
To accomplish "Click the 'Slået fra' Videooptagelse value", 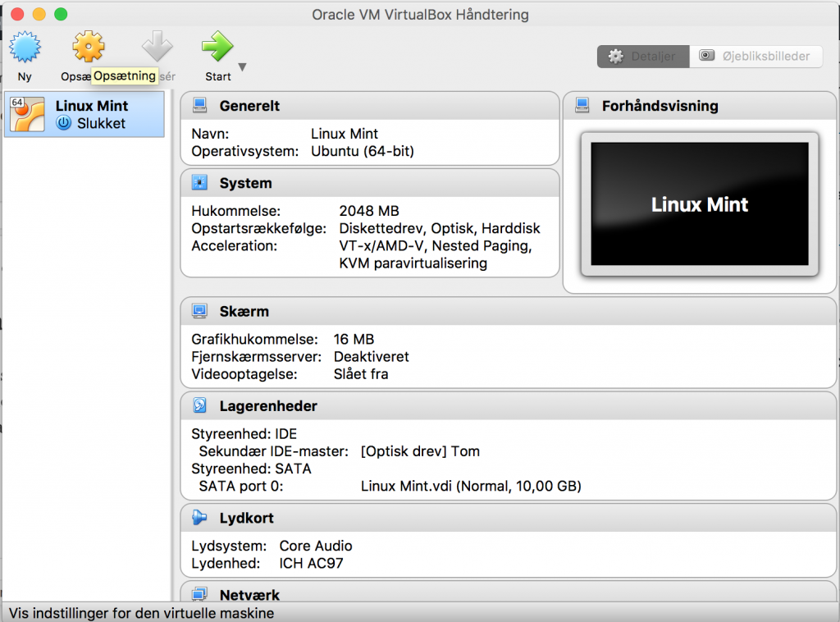I will click(x=361, y=374).
